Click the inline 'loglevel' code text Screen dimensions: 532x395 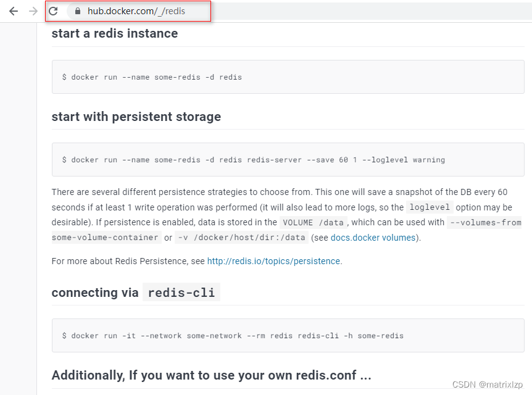point(430,207)
